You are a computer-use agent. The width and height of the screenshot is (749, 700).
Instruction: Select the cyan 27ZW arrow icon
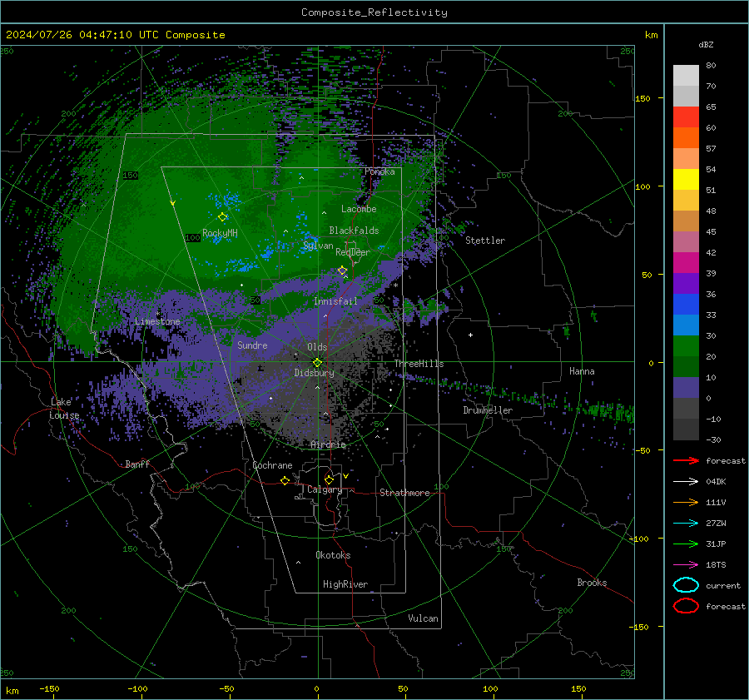pos(686,524)
